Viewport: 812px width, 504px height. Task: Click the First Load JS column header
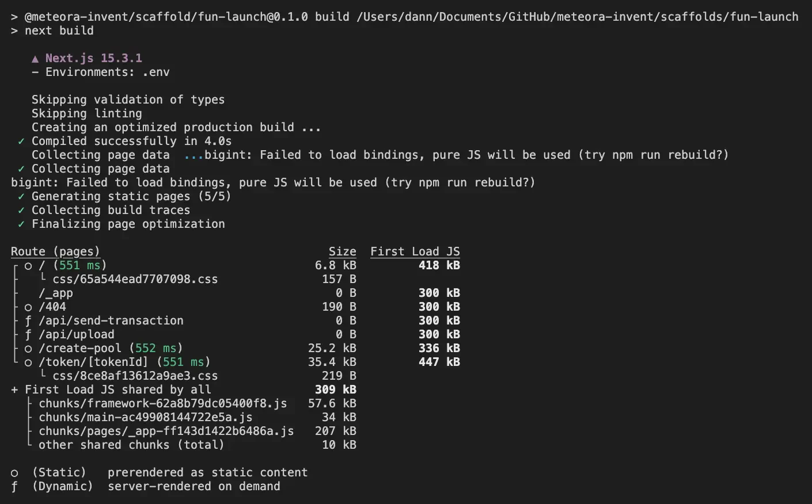(x=415, y=251)
